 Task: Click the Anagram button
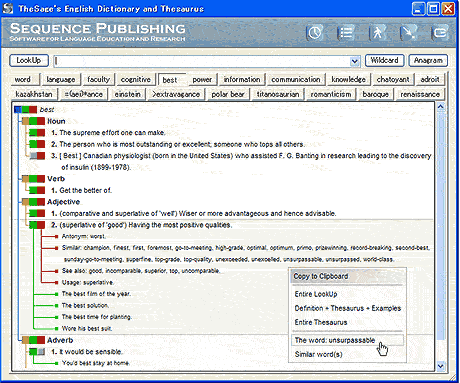(428, 60)
